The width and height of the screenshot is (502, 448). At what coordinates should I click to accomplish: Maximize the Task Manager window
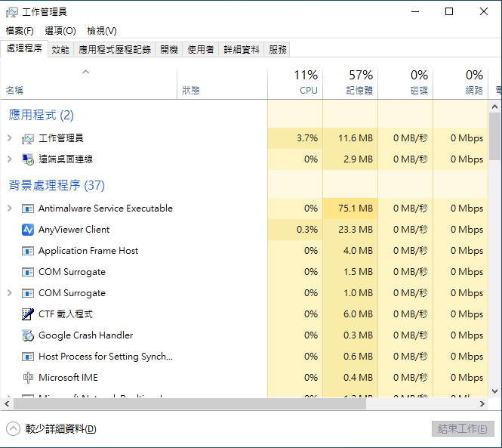point(449,12)
